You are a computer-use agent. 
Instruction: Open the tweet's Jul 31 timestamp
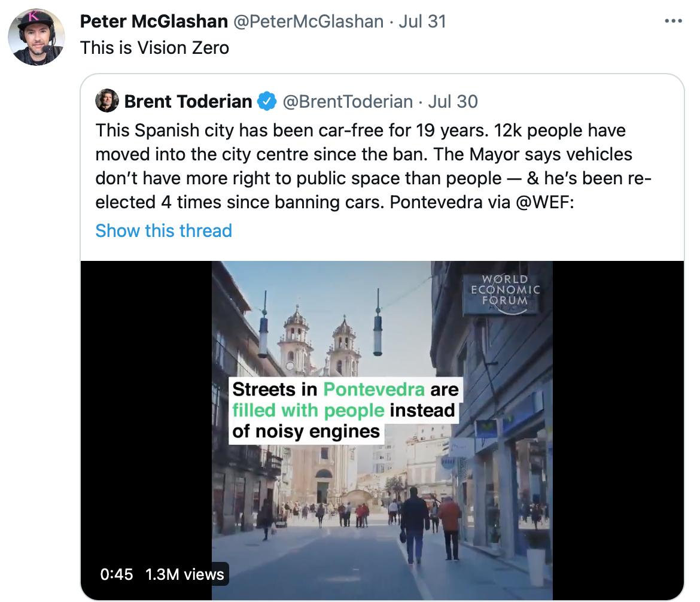point(422,22)
